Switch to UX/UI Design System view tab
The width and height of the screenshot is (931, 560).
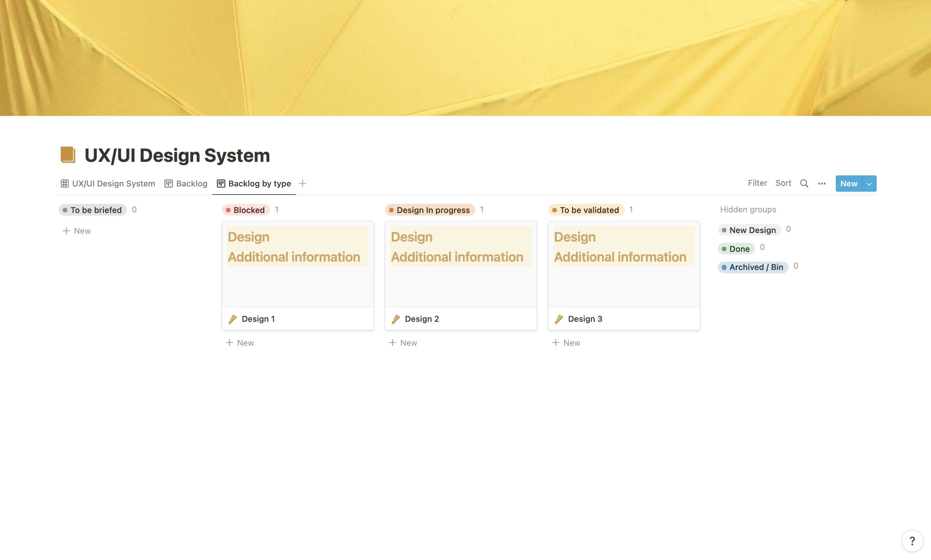pos(107,184)
